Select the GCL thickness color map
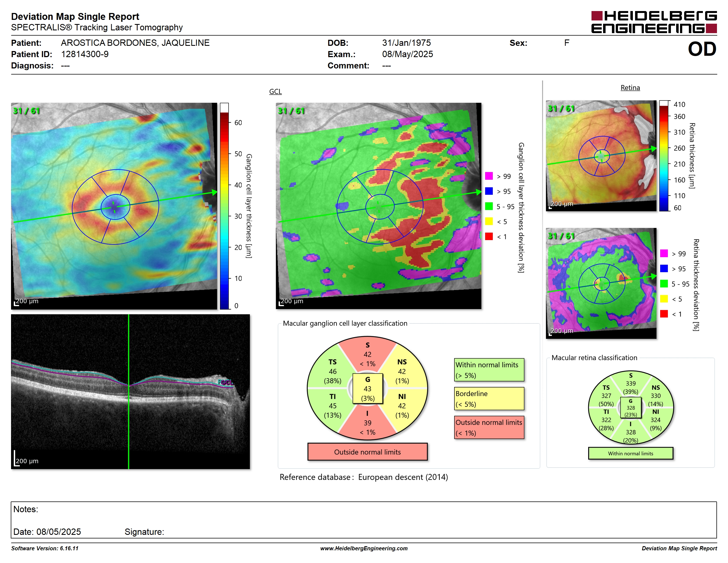Screen dimensions: 728x563 [x=114, y=206]
